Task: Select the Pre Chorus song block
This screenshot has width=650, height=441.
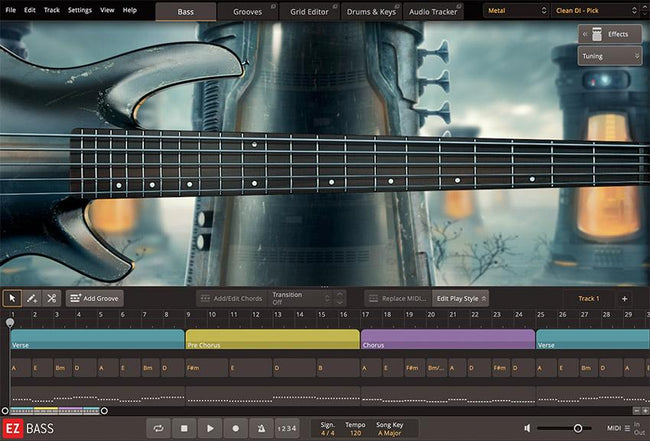Action: [272, 339]
